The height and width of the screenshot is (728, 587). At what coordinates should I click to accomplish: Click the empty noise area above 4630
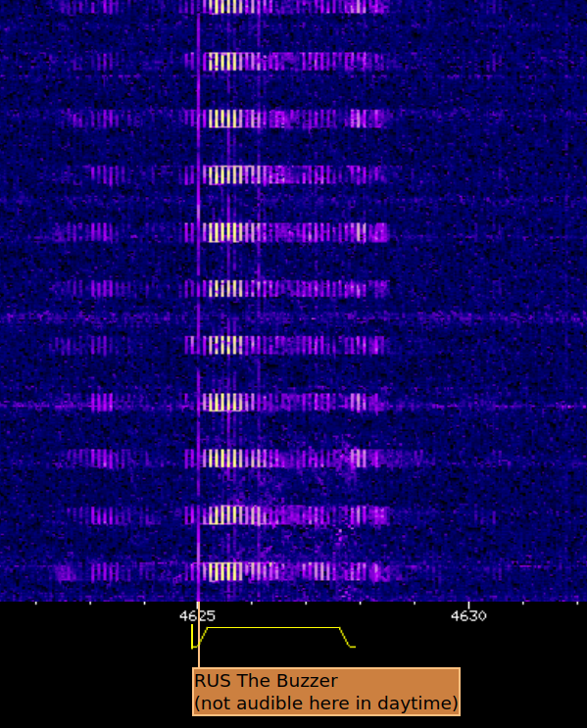point(469,325)
